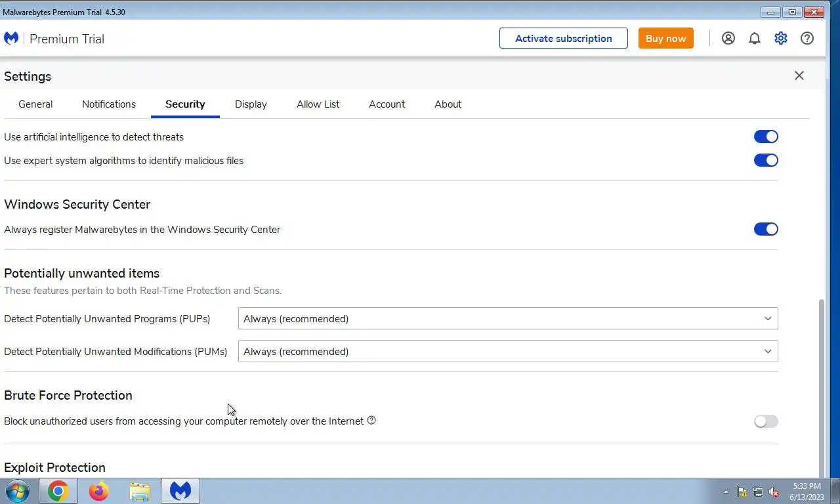Select the Security tab
The image size is (840, 504).
click(185, 104)
